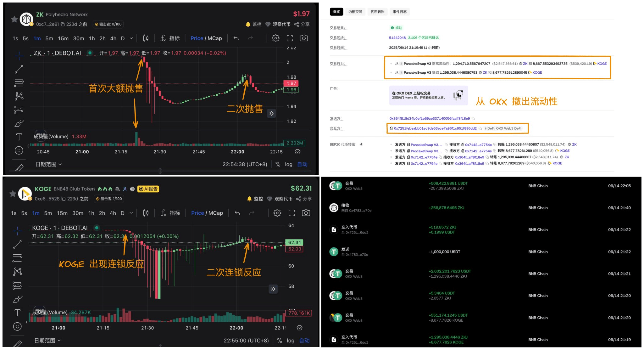Click the camera snapshot icon on ZK chart
The width and height of the screenshot is (644, 350).
click(x=303, y=38)
